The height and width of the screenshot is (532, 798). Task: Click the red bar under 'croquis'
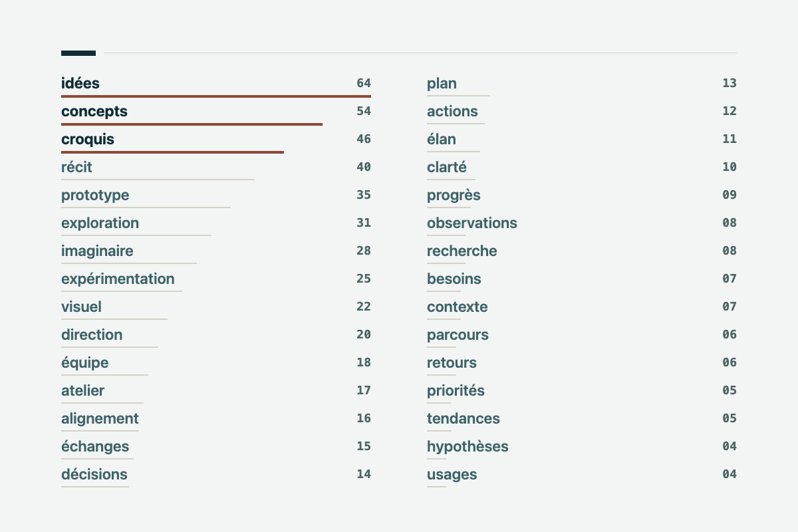pyautogui.click(x=172, y=152)
